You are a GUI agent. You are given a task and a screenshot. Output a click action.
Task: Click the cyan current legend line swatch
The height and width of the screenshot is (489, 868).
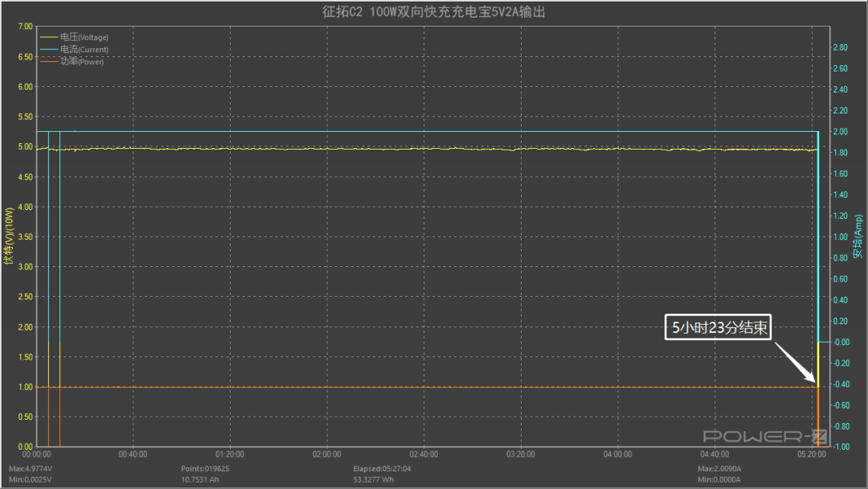pyautogui.click(x=49, y=49)
